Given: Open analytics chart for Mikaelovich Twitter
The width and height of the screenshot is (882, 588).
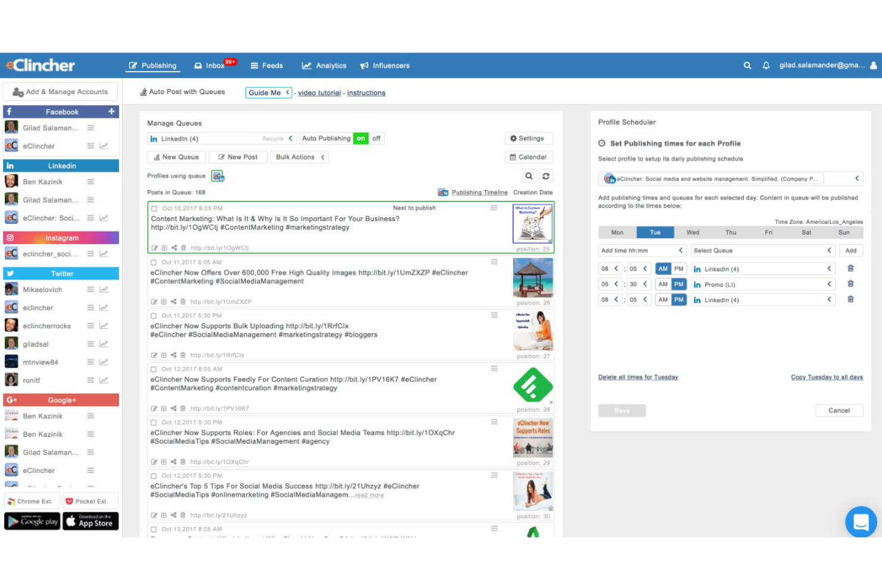Looking at the screenshot, I should click(x=104, y=290).
